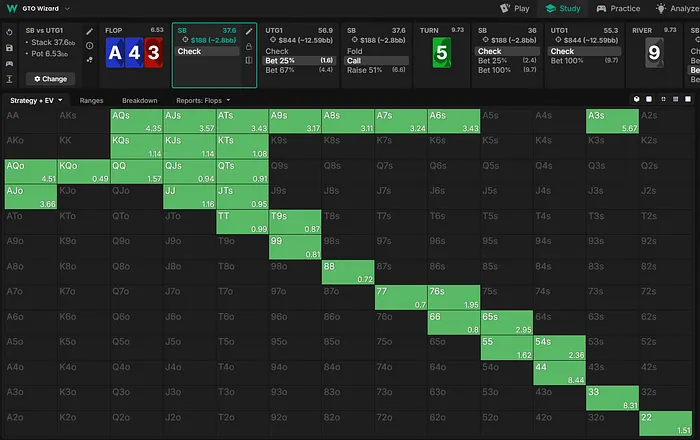The width and height of the screenshot is (700, 440).
Task: Edit the SB vs UTG1 spot with pencil
Action: (x=90, y=31)
